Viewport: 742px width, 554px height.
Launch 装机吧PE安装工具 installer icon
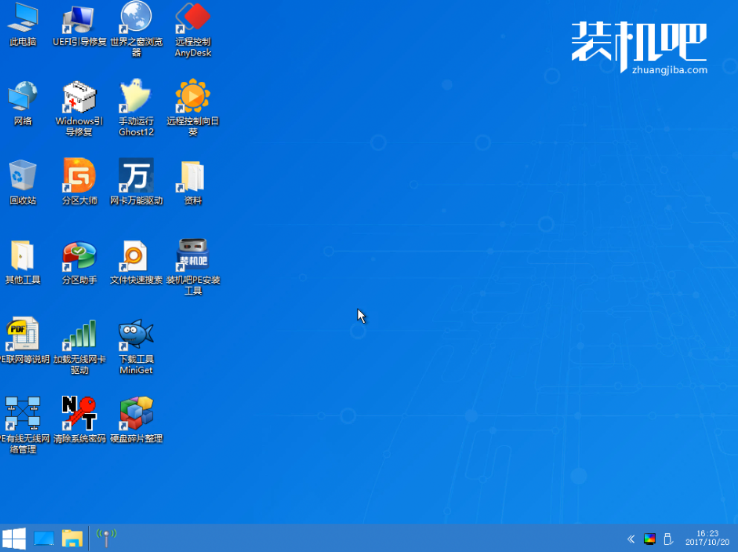coord(192,256)
